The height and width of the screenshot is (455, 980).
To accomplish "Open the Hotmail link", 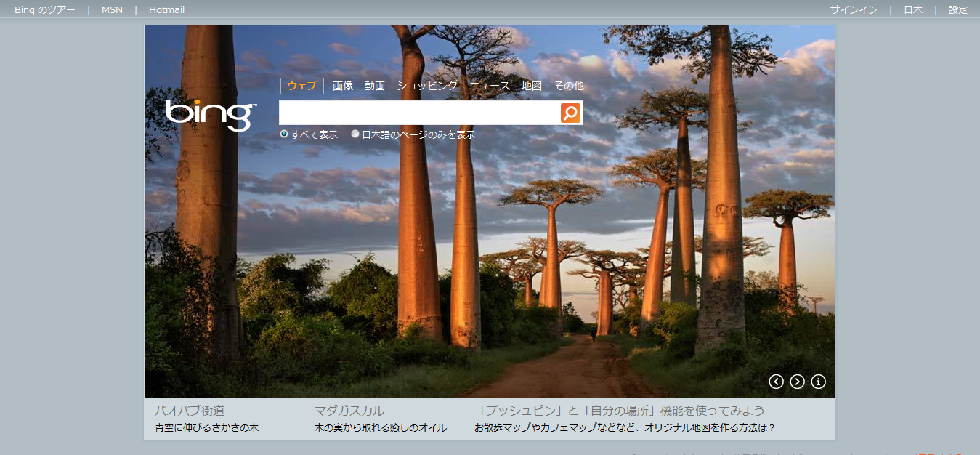I will (166, 10).
